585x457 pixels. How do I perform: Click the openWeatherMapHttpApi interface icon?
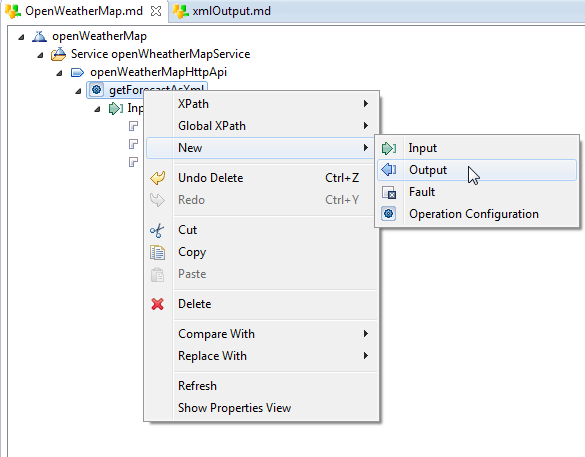coord(77,72)
